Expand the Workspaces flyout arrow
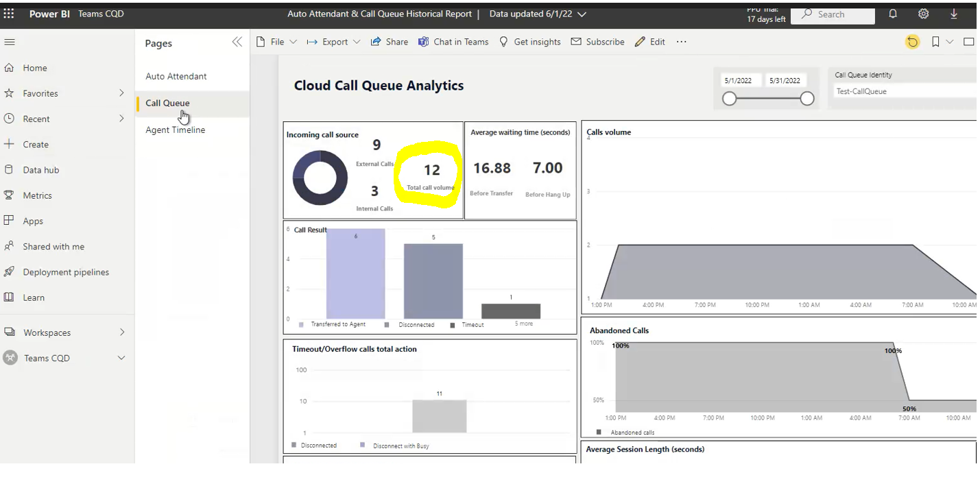The image size is (980, 486). (x=122, y=332)
